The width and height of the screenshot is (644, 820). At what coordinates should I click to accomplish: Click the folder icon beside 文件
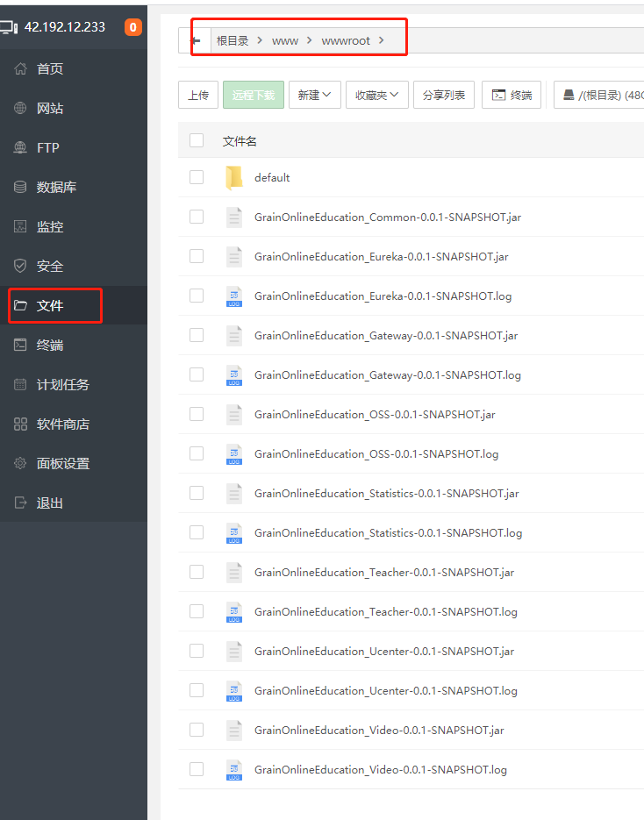pos(20,305)
